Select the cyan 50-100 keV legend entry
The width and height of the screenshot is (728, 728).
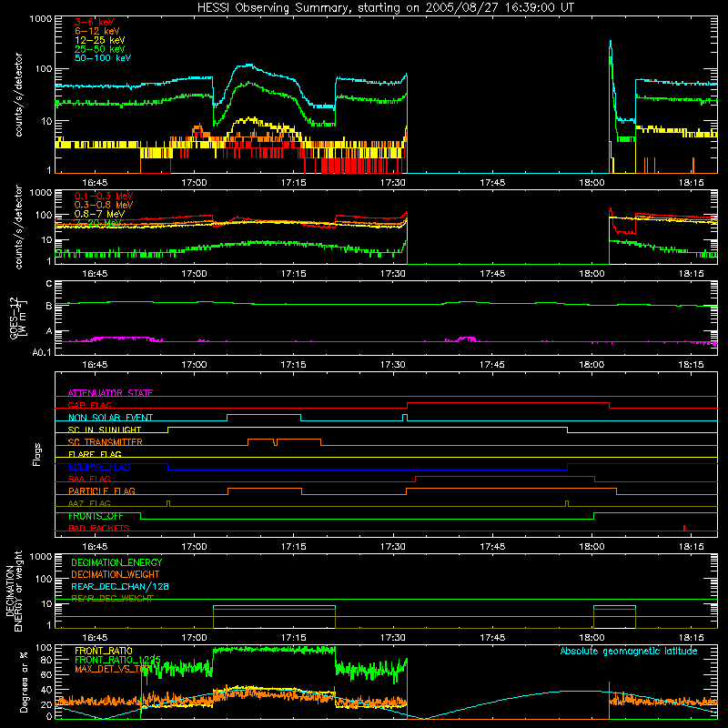103,57
